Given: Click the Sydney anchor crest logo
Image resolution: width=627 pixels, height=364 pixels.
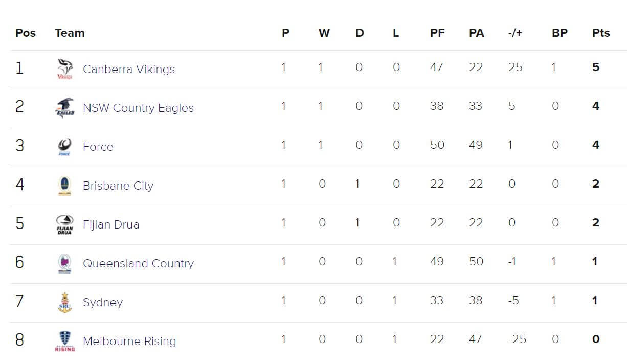Looking at the screenshot, I should coord(65,302).
